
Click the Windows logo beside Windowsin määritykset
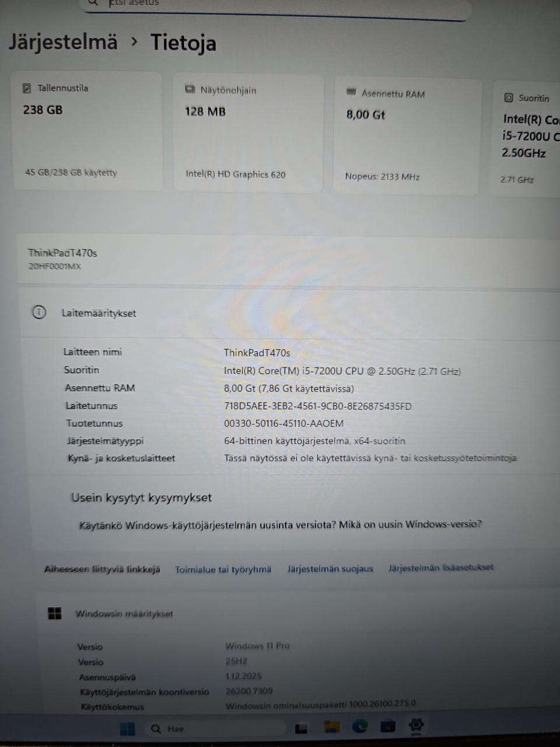[55, 613]
